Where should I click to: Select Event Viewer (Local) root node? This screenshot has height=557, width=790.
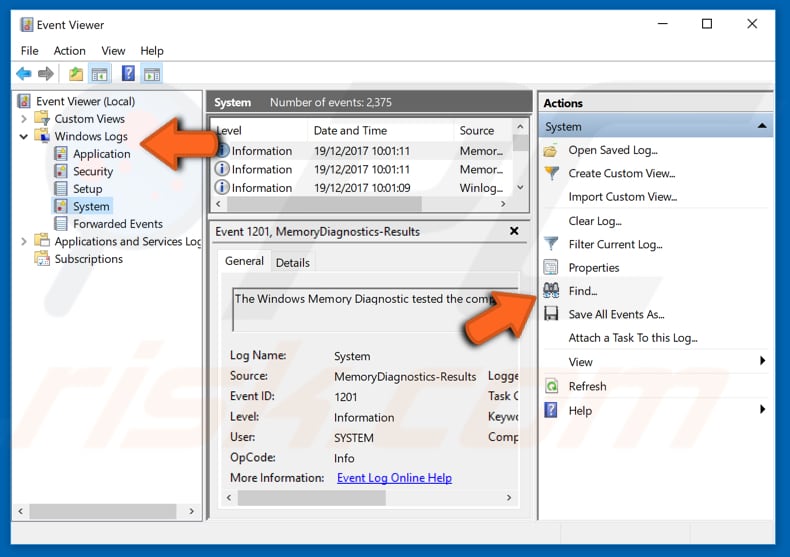(85, 101)
